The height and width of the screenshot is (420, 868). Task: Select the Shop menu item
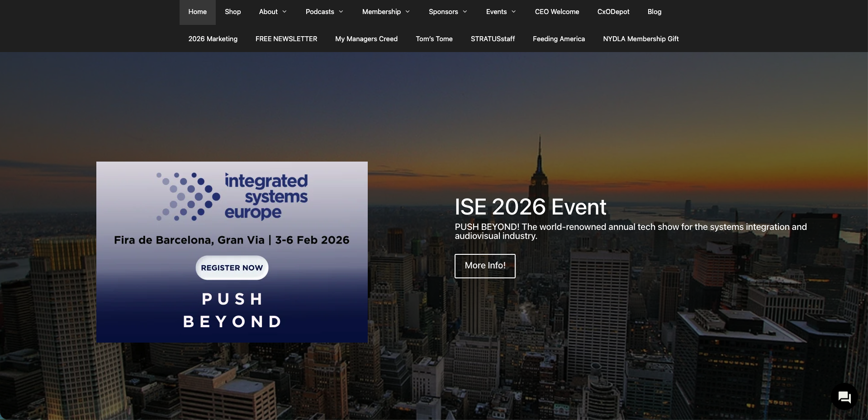click(232, 12)
